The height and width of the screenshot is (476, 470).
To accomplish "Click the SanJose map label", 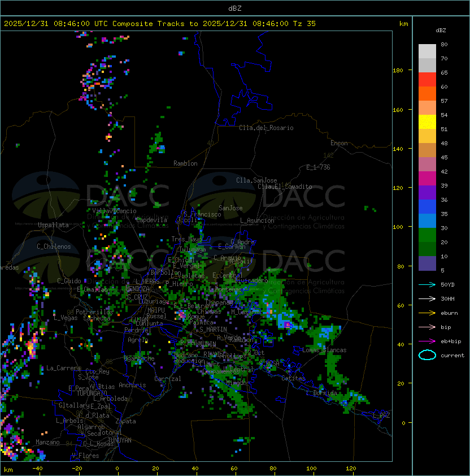I will click(x=230, y=208).
